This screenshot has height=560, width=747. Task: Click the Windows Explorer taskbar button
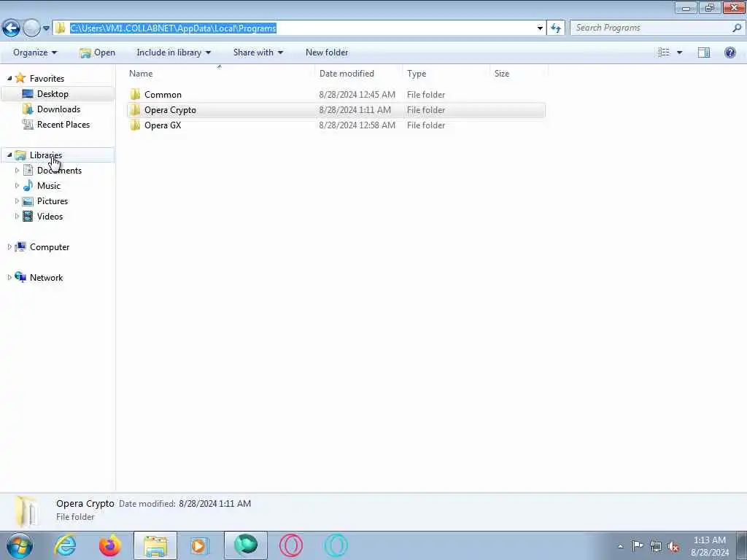point(155,545)
